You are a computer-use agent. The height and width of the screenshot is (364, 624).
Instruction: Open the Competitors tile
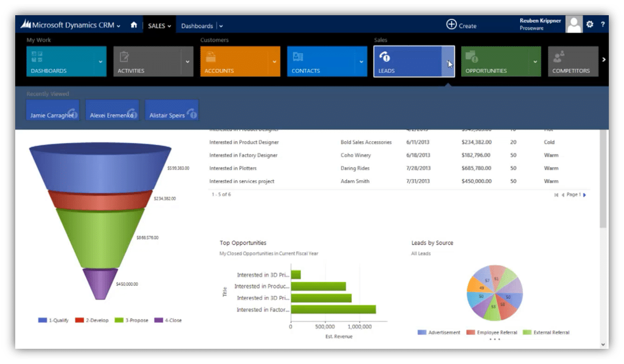click(573, 61)
